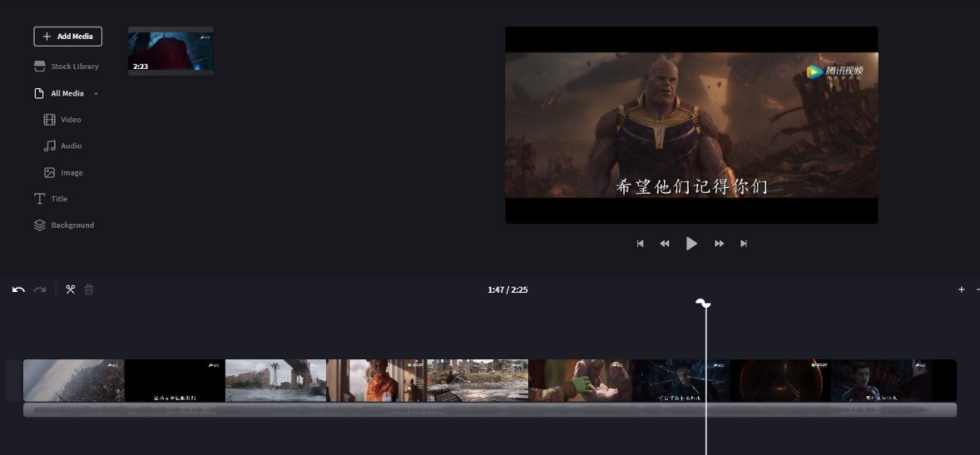Skip to the start of the video

(x=640, y=244)
